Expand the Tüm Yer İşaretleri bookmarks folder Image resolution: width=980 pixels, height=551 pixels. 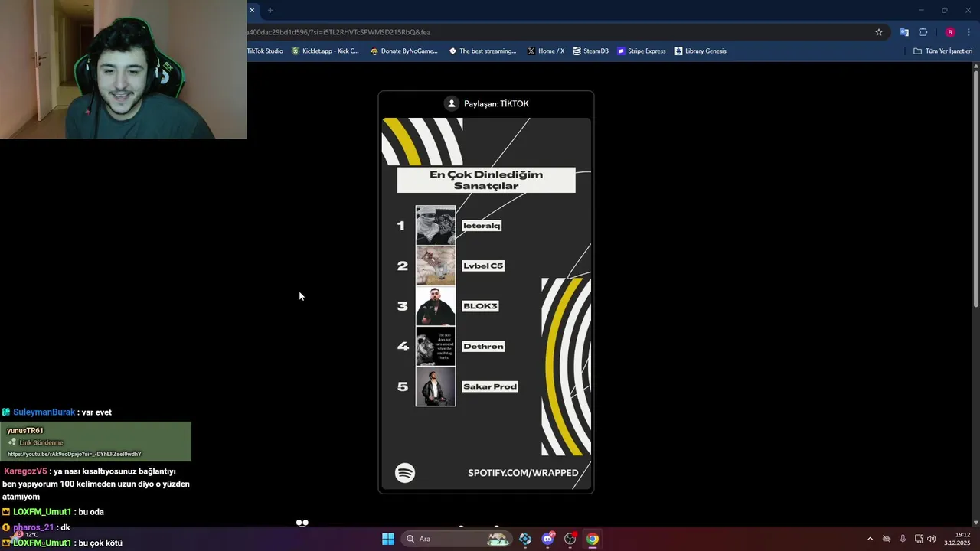pyautogui.click(x=943, y=51)
